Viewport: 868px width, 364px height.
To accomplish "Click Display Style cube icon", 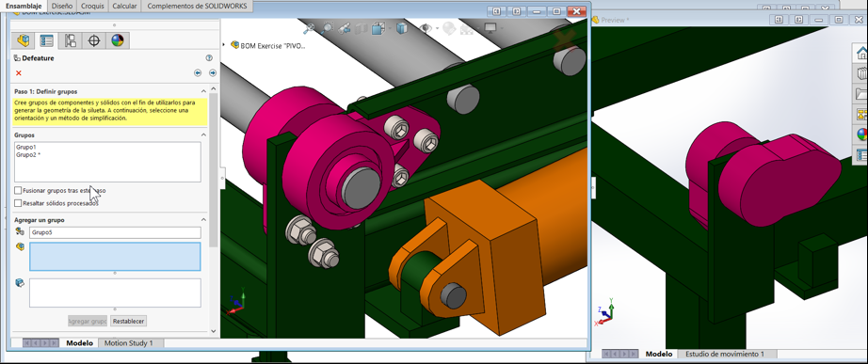I will [x=402, y=27].
